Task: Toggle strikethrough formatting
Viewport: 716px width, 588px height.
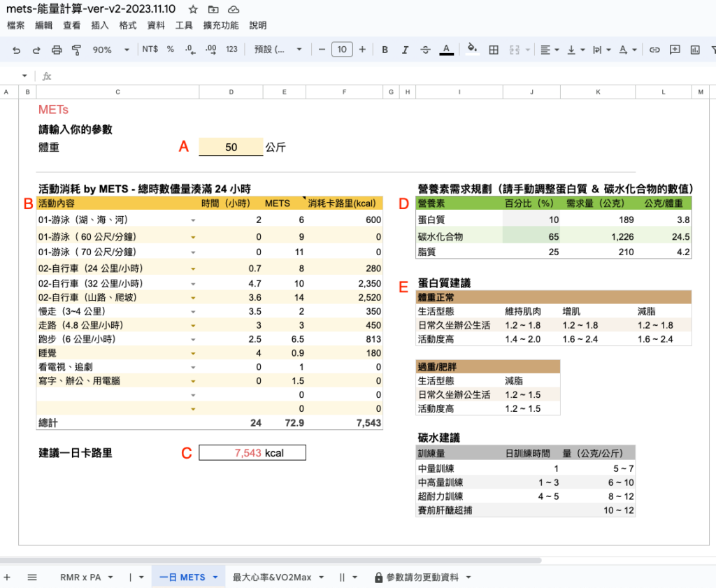Action: (x=424, y=50)
